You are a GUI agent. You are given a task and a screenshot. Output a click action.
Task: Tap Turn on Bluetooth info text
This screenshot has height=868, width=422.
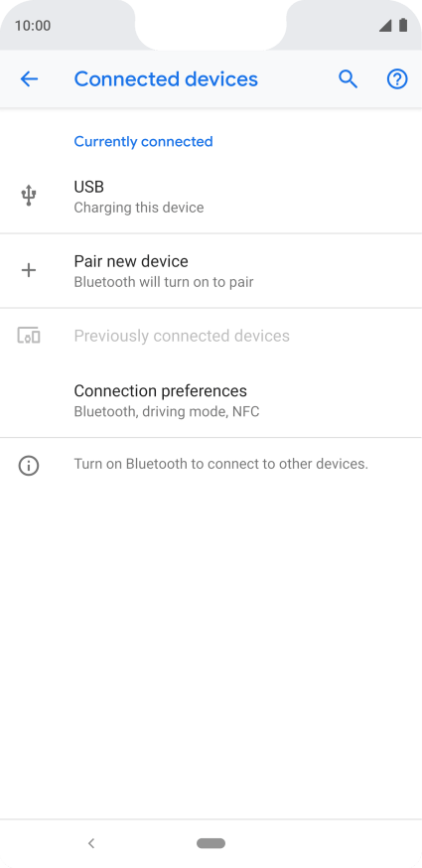[221, 464]
